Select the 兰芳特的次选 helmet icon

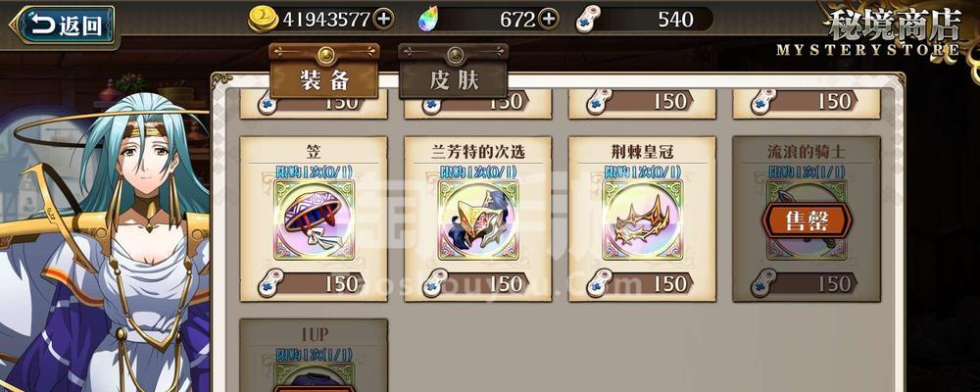[478, 220]
